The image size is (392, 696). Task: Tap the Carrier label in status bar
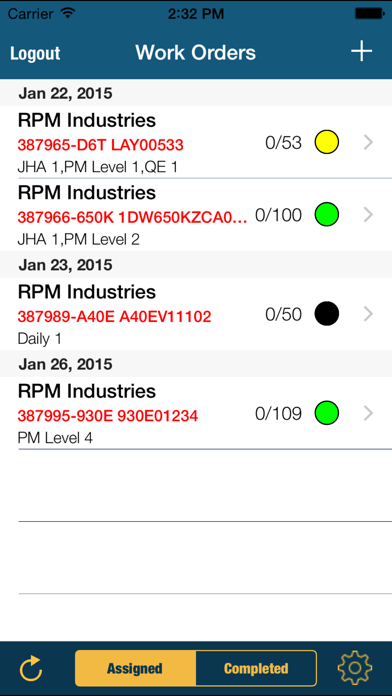(32, 14)
